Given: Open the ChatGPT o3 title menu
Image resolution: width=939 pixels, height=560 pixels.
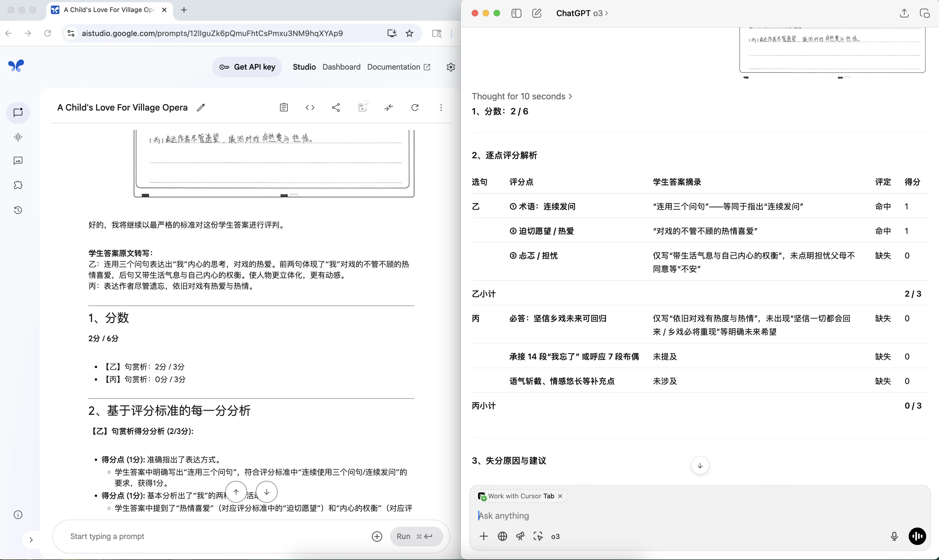Looking at the screenshot, I should (582, 13).
